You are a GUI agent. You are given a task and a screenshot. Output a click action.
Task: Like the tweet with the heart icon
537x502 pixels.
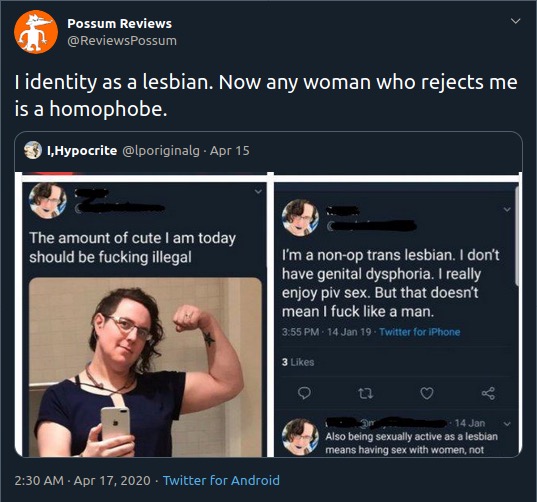427,393
